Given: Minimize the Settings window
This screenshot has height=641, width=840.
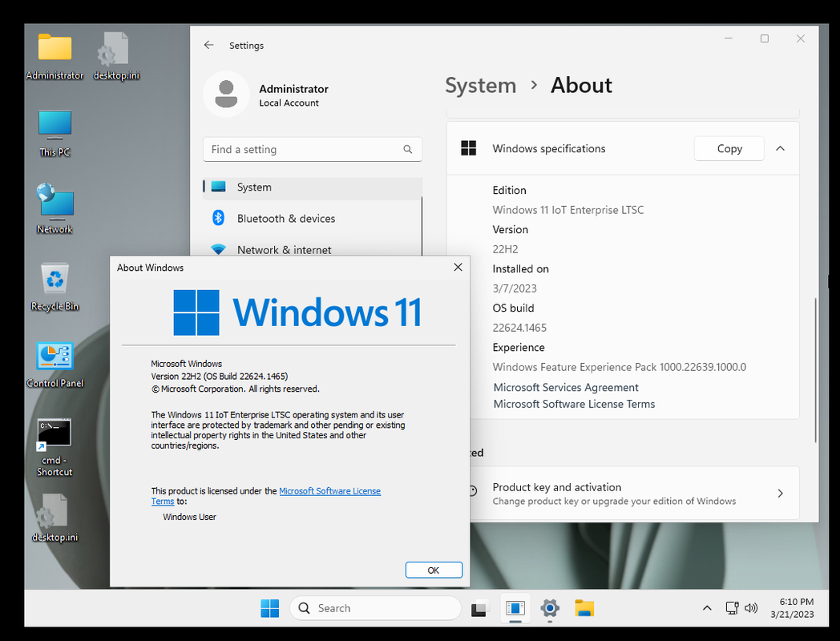Looking at the screenshot, I should point(729,38).
